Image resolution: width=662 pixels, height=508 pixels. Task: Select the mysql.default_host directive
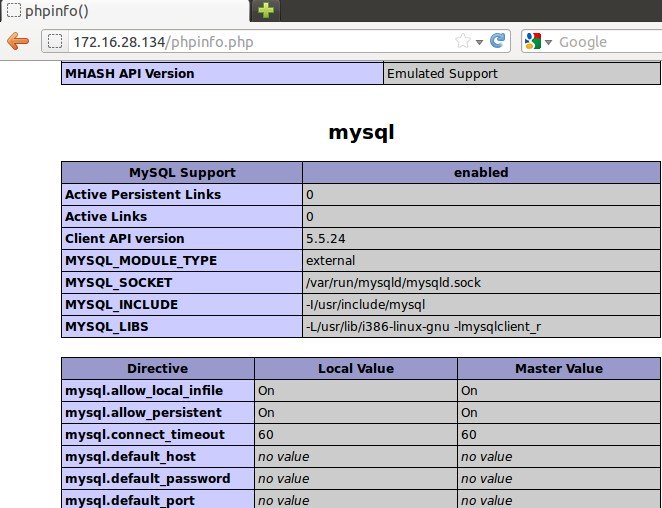tap(130, 456)
